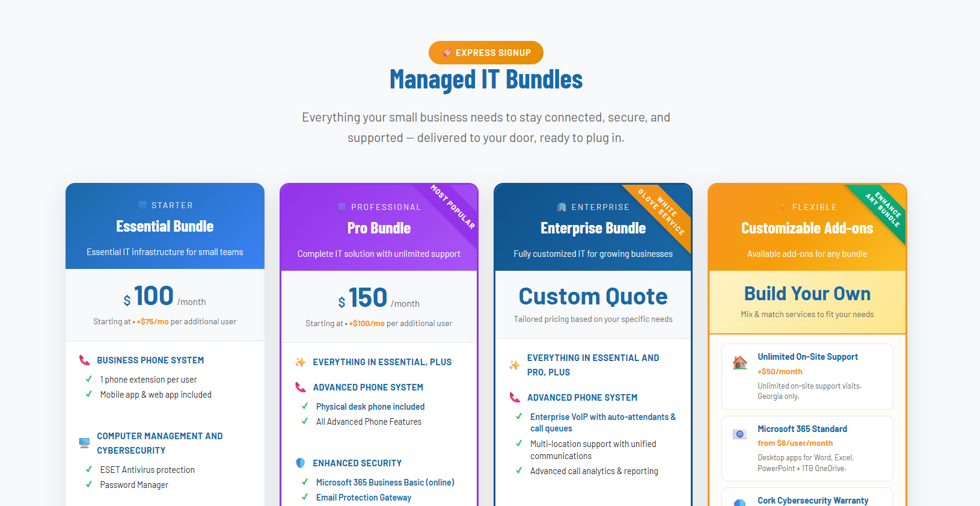The height and width of the screenshot is (506, 980).
Task: Click the Most Popular ribbon
Action: pos(453,208)
